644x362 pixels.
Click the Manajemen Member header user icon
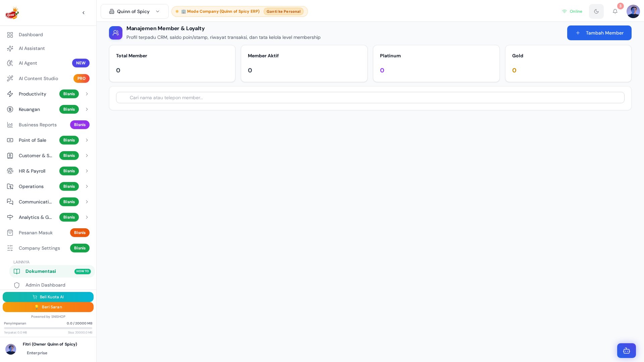[116, 33]
